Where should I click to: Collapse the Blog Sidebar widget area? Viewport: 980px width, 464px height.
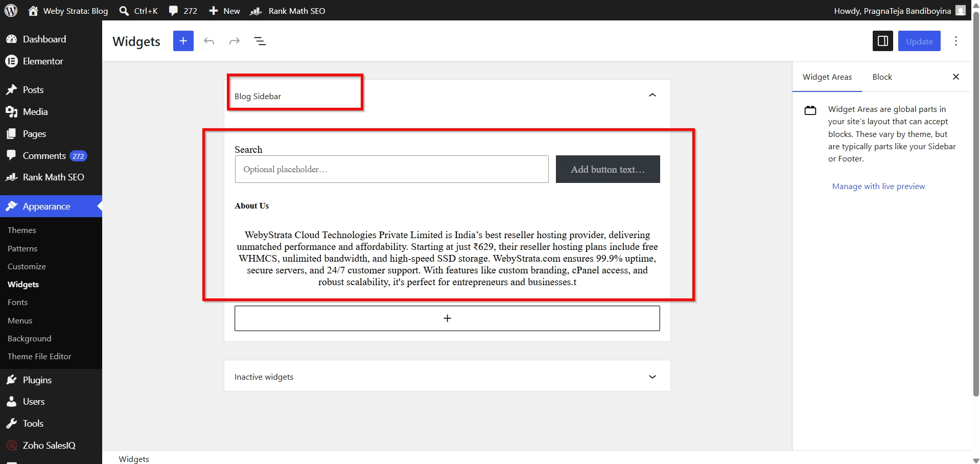click(x=652, y=95)
